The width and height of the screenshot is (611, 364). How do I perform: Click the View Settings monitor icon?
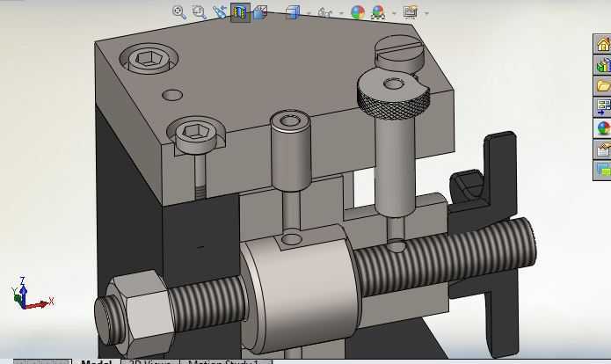[x=411, y=12]
